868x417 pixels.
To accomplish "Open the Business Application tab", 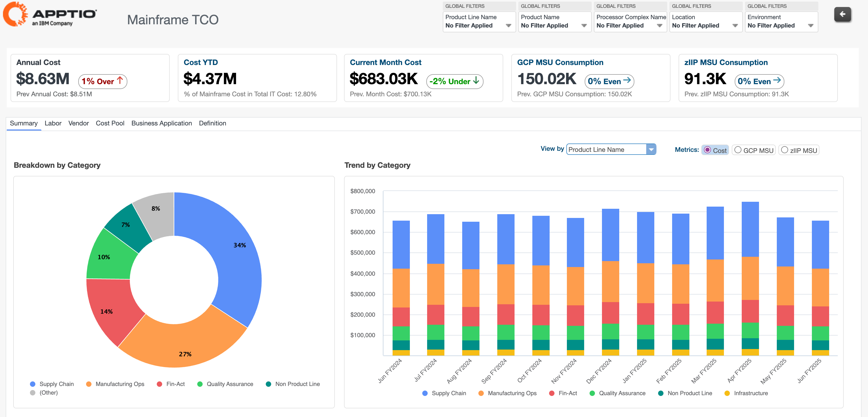I will tap(161, 123).
